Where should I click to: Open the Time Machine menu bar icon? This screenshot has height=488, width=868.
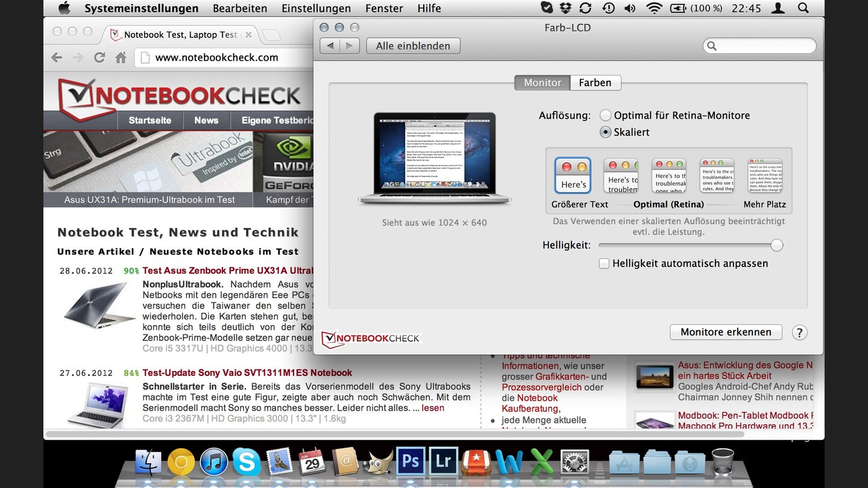tap(608, 8)
